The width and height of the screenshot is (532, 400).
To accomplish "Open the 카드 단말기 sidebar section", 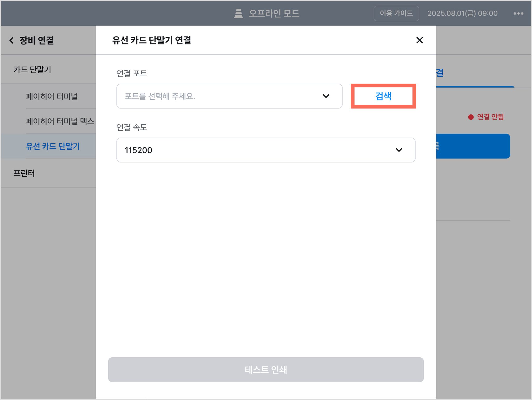I will (32, 69).
